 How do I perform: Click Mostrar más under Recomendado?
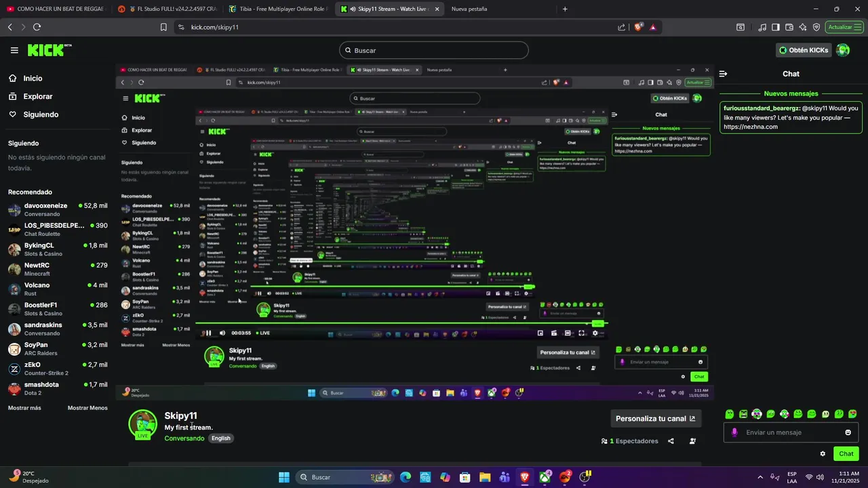(24, 408)
